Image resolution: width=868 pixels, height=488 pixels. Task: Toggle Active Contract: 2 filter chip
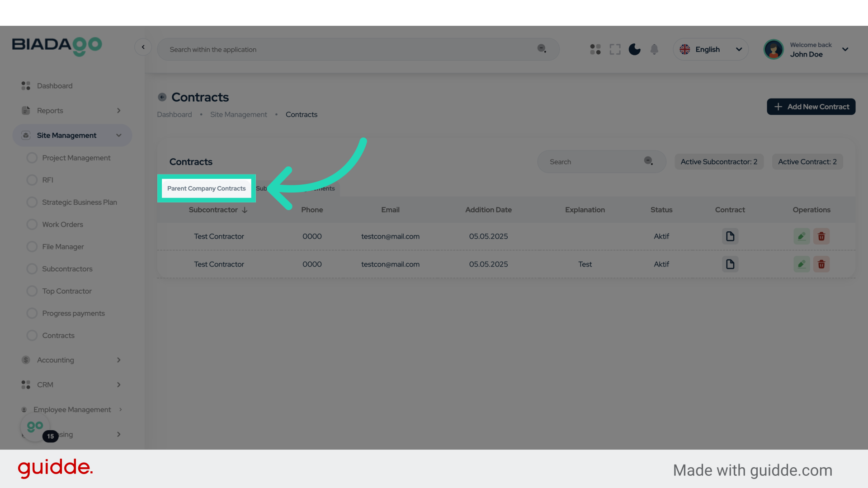pos(807,161)
